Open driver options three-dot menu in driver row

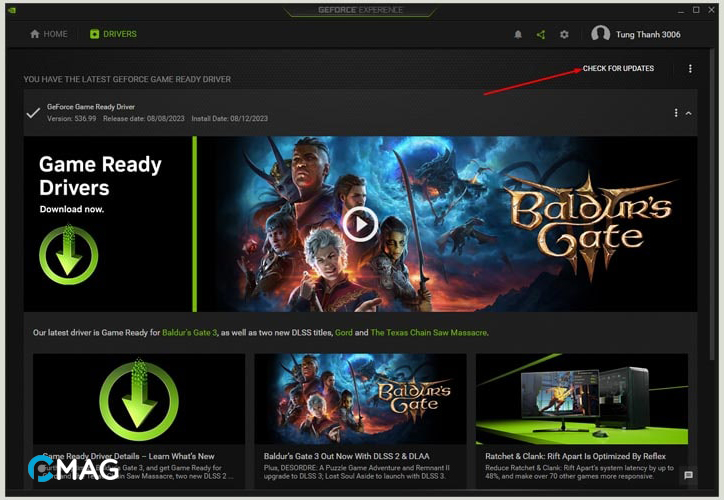(676, 113)
